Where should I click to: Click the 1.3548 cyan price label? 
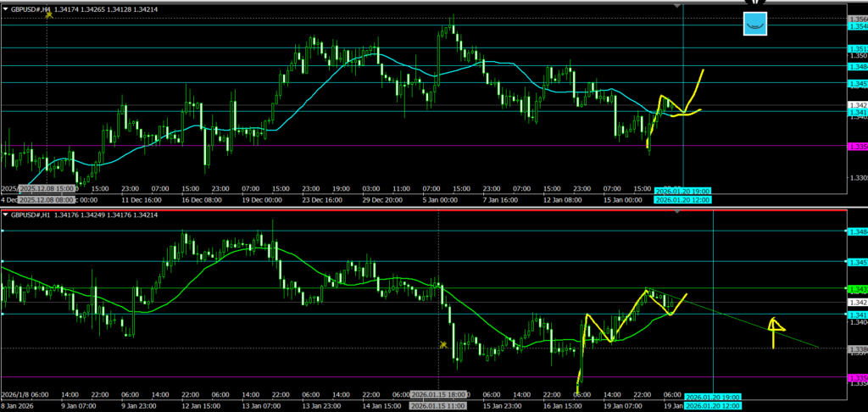coord(856,27)
